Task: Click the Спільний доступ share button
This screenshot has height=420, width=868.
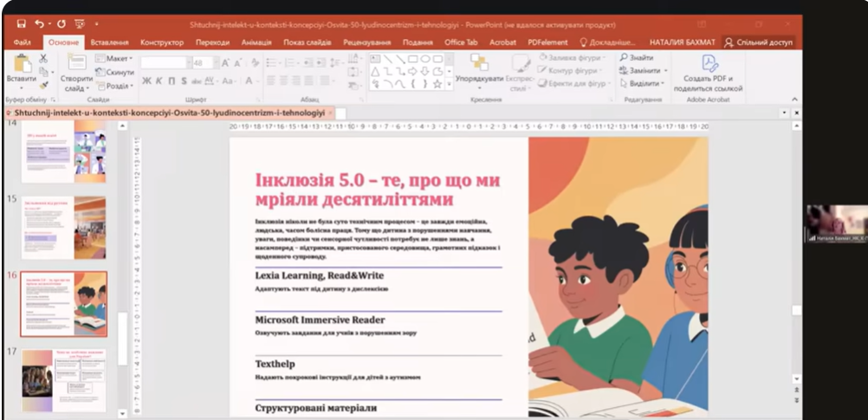Action: pyautogui.click(x=759, y=42)
